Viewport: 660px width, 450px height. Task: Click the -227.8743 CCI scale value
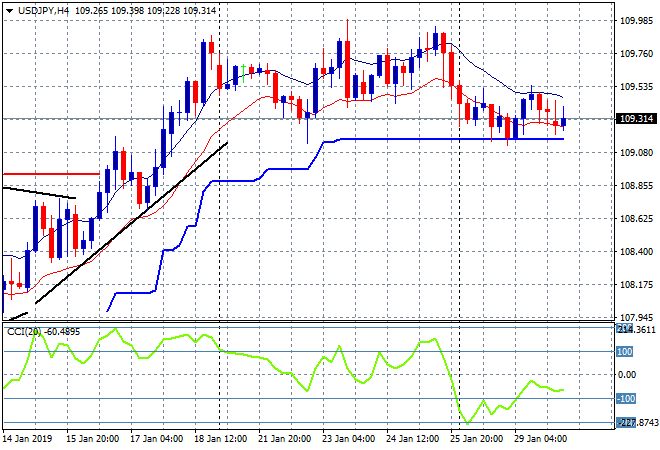pyautogui.click(x=637, y=423)
